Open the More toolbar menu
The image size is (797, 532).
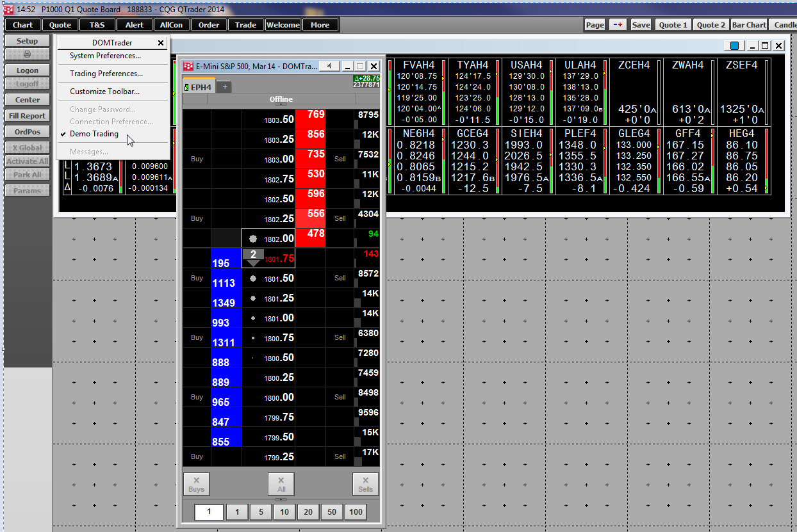320,25
